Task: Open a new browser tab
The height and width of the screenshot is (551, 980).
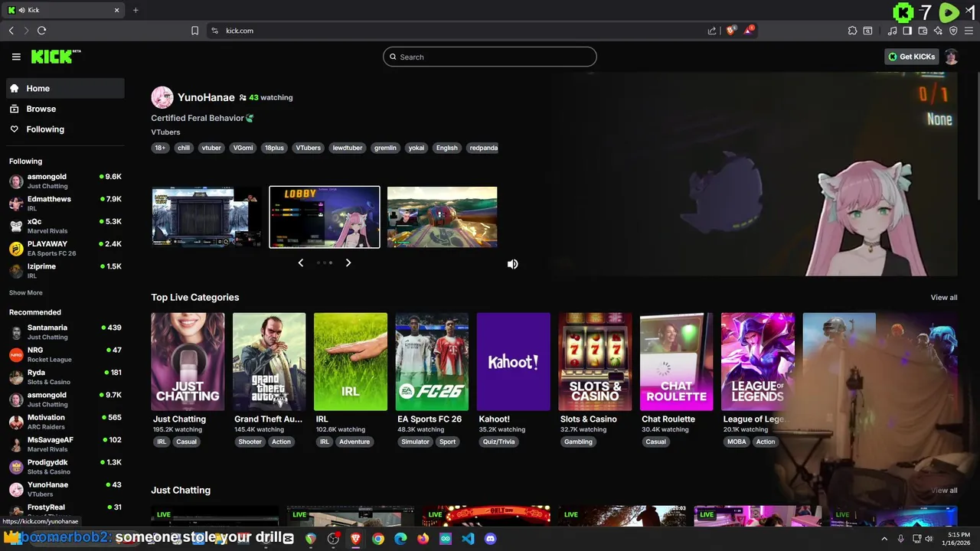Action: 136,10
